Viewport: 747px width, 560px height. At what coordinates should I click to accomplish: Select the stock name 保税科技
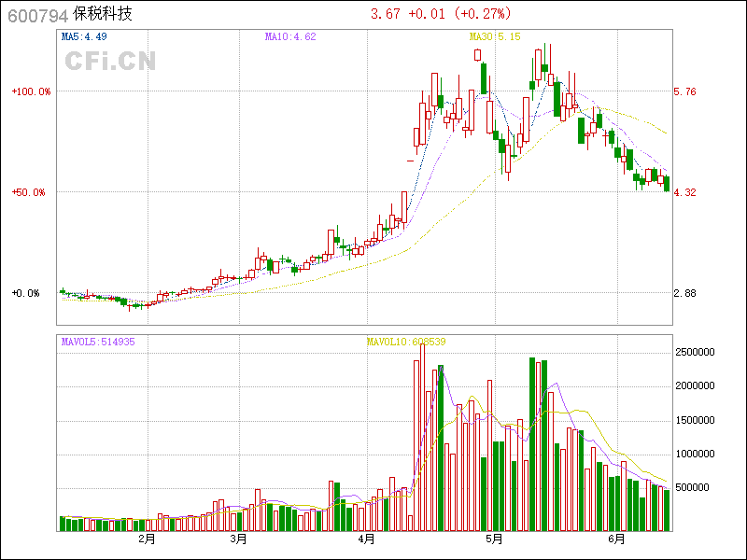tap(103, 15)
